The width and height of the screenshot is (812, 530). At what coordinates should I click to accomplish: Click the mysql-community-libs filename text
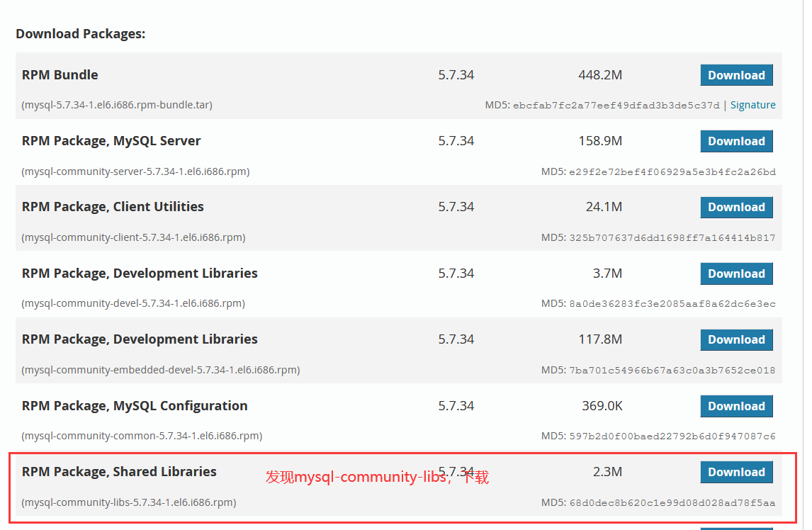pos(128,502)
